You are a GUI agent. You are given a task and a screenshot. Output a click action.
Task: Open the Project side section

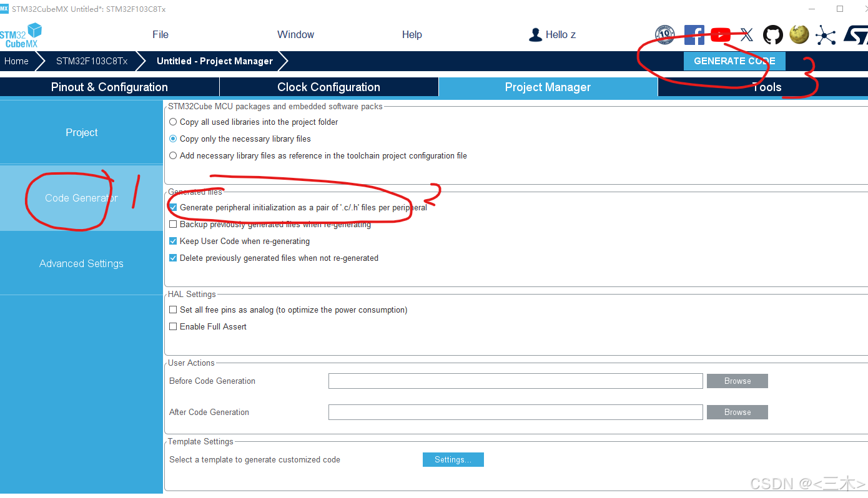pos(81,132)
